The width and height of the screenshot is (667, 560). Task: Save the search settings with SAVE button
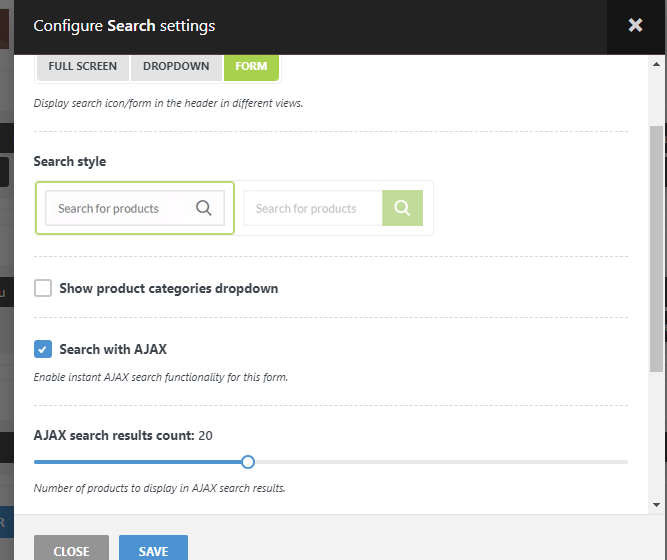[x=153, y=551]
